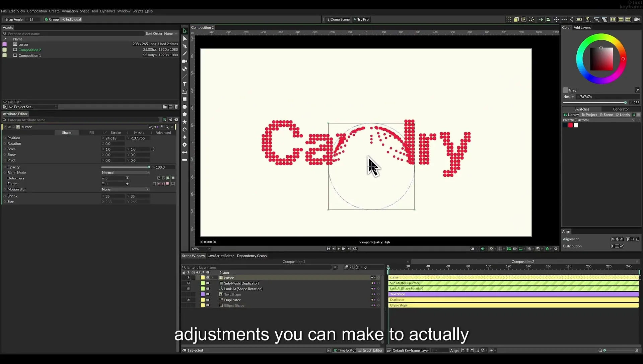Switch to the Generator panel
643x364 pixels.
[621, 109]
